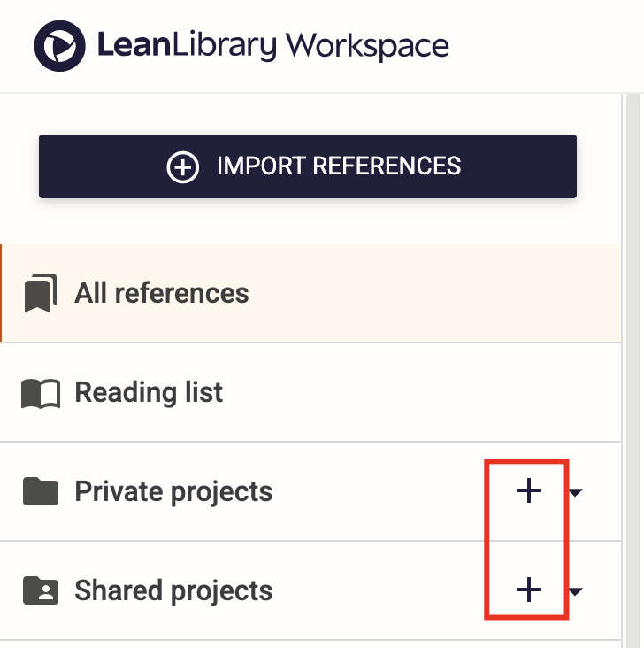Click the bookmarks icon beside All references

(41, 293)
